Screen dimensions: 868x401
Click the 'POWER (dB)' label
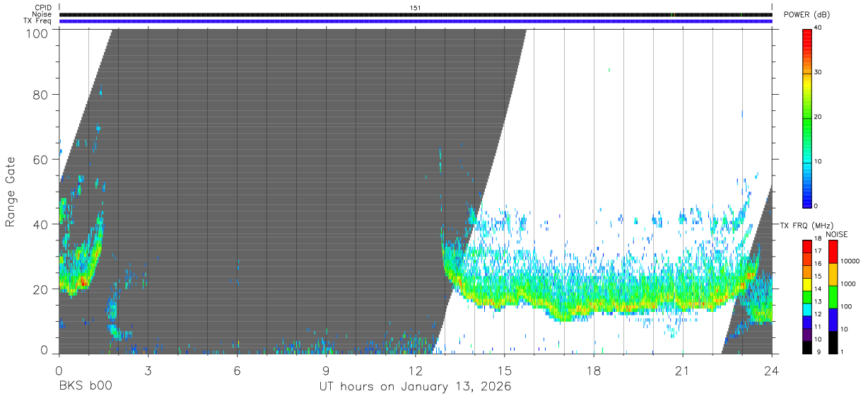click(x=806, y=15)
